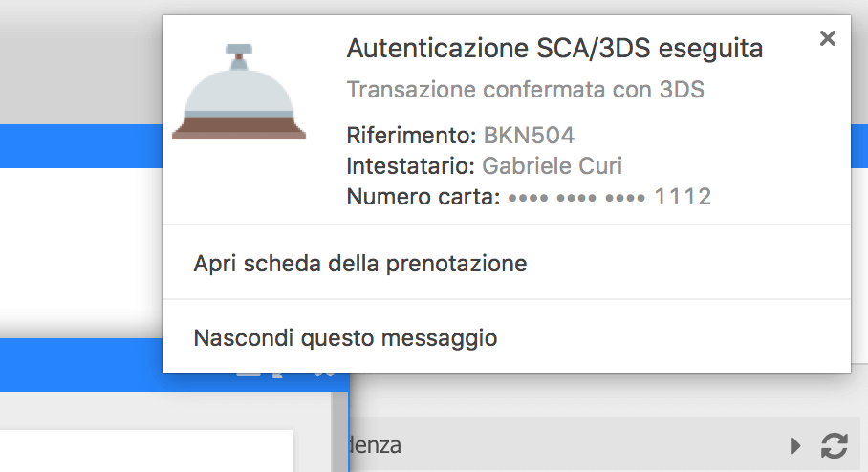Expand the panel with the right-pointing triangle
This screenshot has width=868, height=472.
[795, 445]
